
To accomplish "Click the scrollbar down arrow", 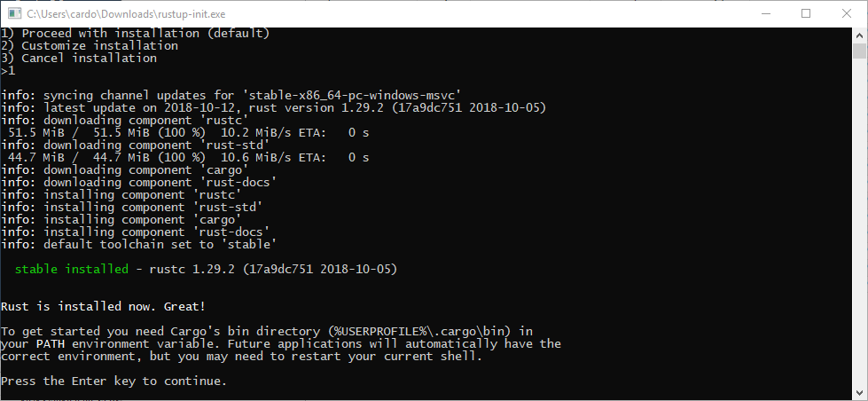I will coord(859,394).
